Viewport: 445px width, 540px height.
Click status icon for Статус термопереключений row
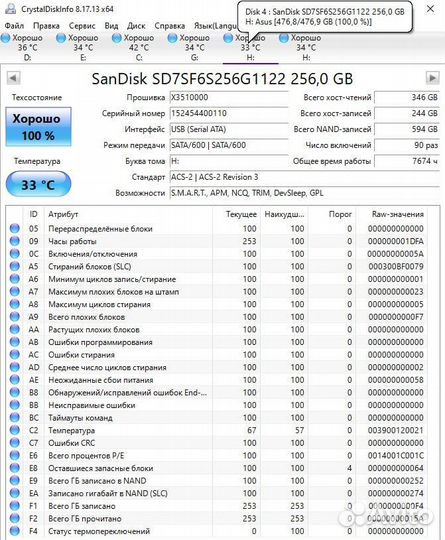pyautogui.click(x=14, y=531)
